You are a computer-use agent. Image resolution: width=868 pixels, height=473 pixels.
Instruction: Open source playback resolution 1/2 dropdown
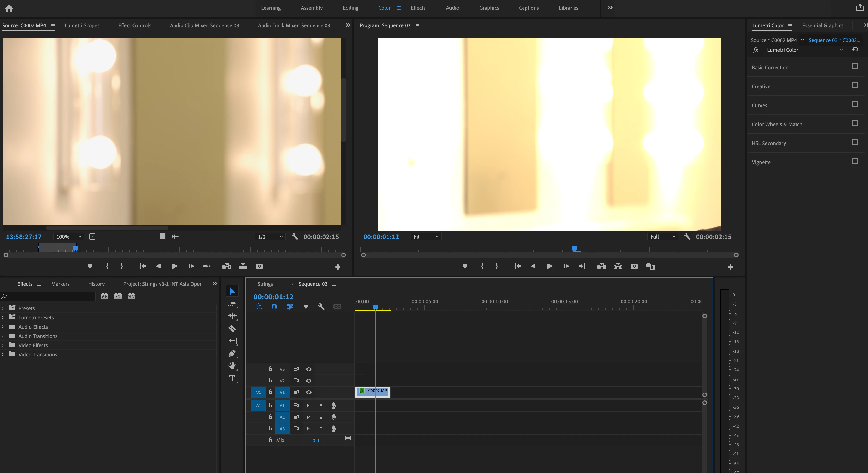pyautogui.click(x=270, y=237)
